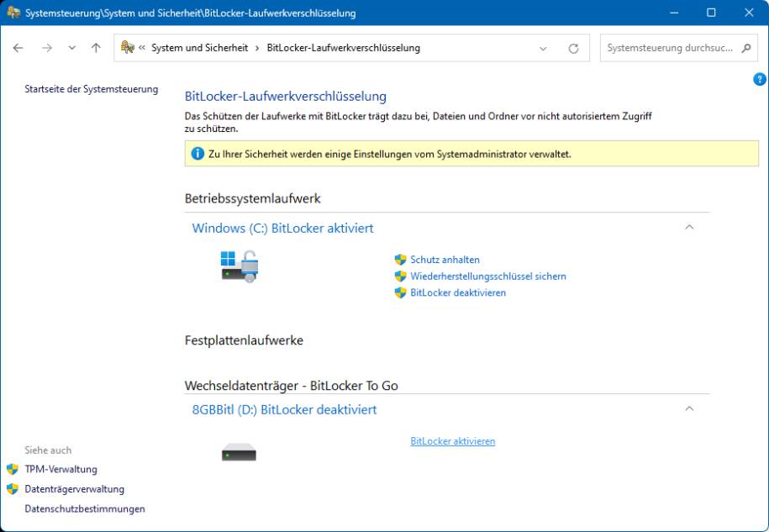Click Schutz anhalten for drive C:
The height and width of the screenshot is (532, 769).
(x=443, y=260)
